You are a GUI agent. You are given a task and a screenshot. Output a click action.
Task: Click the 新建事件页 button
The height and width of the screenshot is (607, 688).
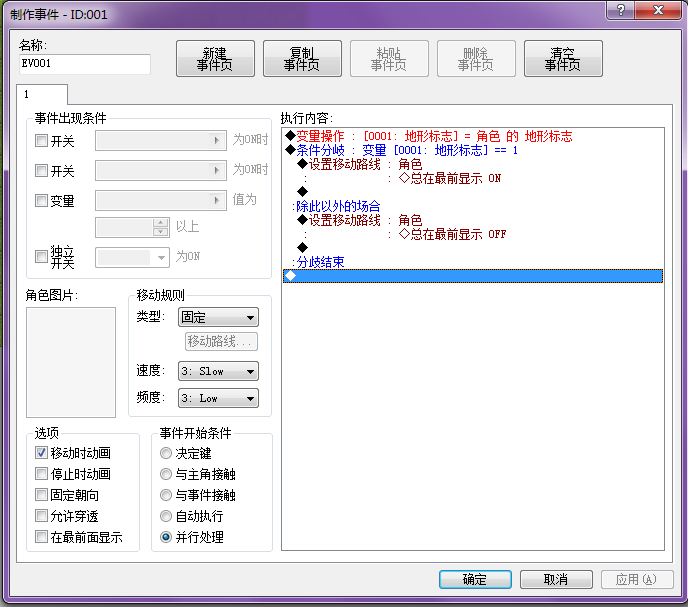coord(215,59)
